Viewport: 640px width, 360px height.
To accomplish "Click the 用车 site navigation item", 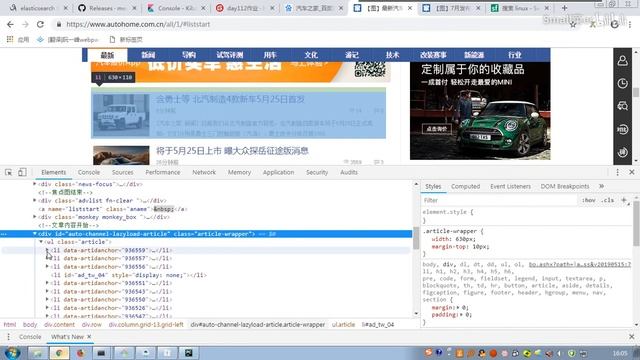I will coord(270,55).
